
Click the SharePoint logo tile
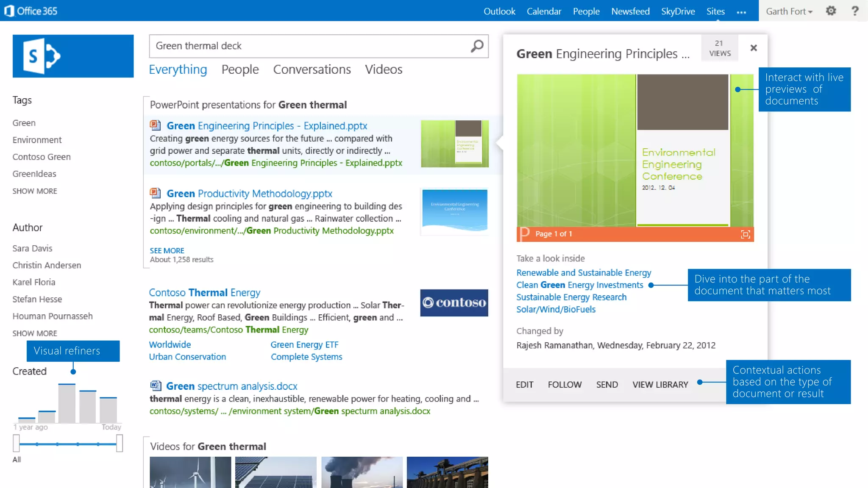coord(73,56)
